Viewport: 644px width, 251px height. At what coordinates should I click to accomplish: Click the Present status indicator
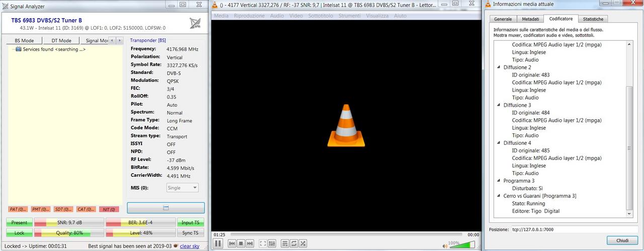[x=20, y=222]
